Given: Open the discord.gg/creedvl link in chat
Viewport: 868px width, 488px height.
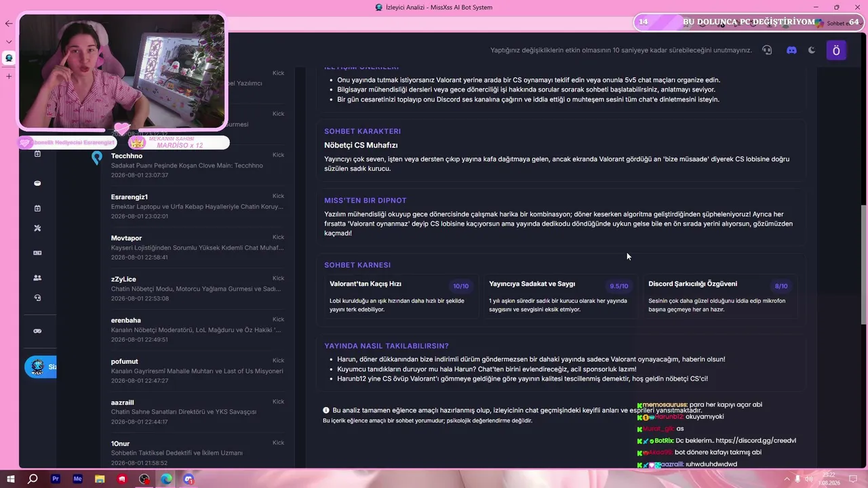Looking at the screenshot, I should 755,441.
